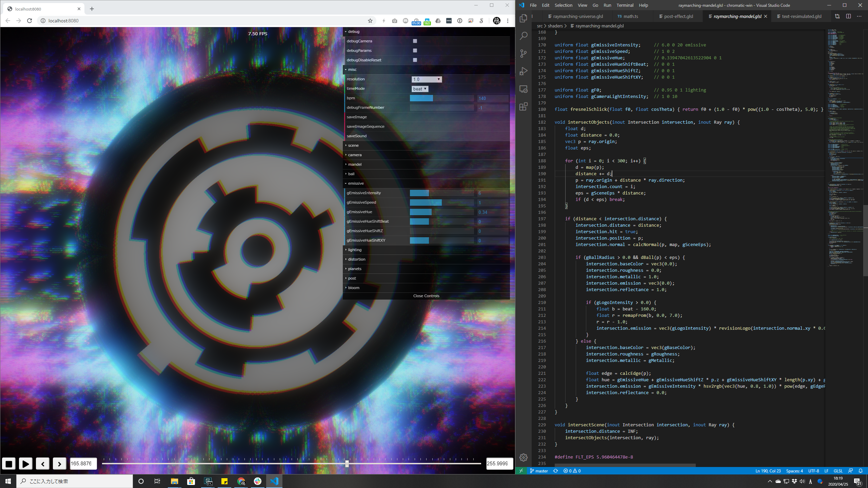868x488 pixels.
Task: Click the Split Editor Right icon
Action: (848, 16)
